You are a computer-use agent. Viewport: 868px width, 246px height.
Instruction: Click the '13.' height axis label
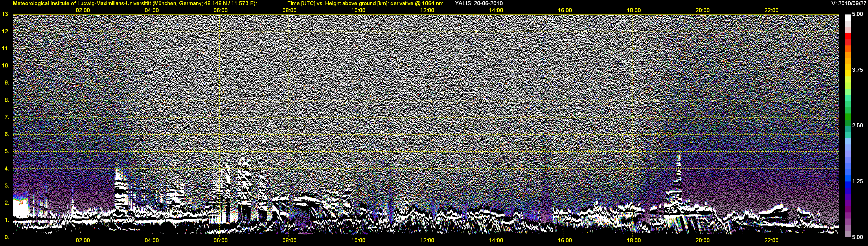[x=5, y=14]
